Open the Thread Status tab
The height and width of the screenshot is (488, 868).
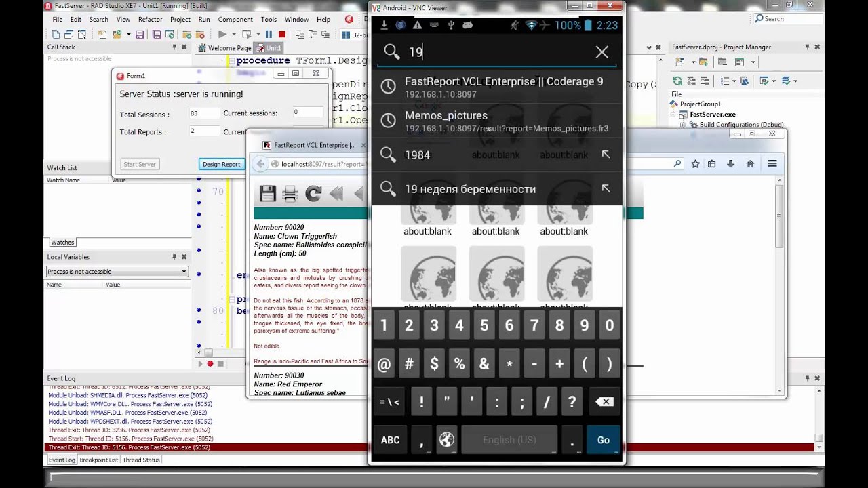coord(141,460)
